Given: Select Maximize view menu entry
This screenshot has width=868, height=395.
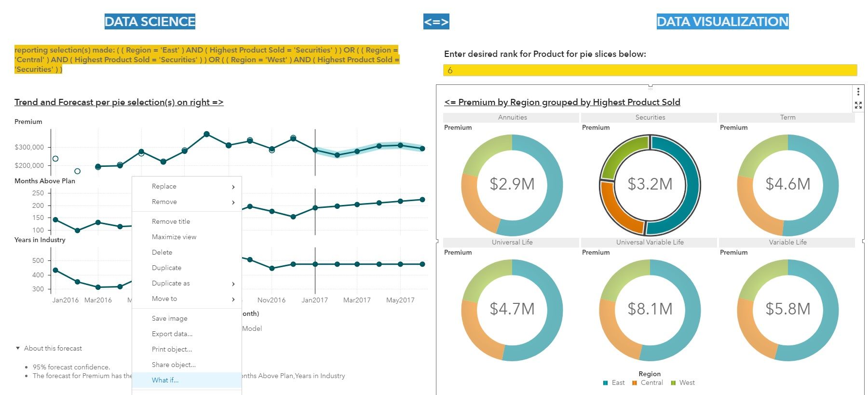Looking at the screenshot, I should (174, 237).
